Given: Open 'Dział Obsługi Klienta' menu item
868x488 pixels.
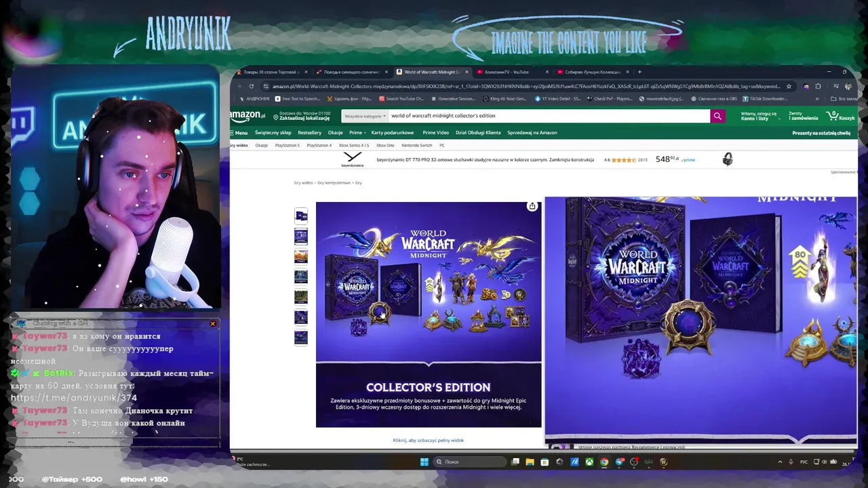Looking at the screenshot, I should point(478,133).
